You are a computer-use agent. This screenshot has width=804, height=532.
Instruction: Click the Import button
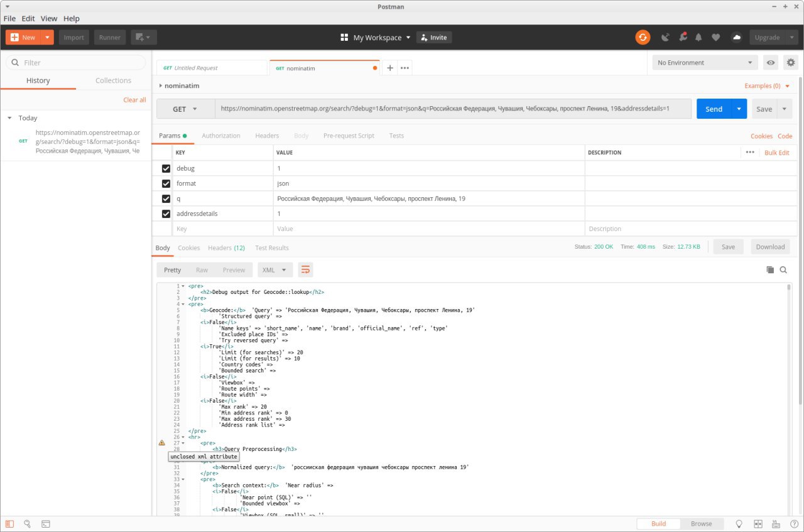[73, 37]
